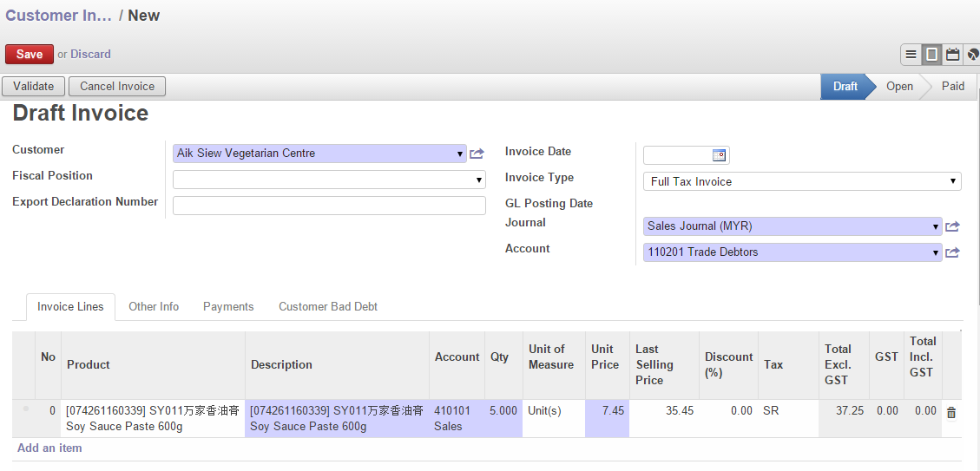980x471 pixels.
Task: Focus Export Declaration Number field
Action: [329, 206]
